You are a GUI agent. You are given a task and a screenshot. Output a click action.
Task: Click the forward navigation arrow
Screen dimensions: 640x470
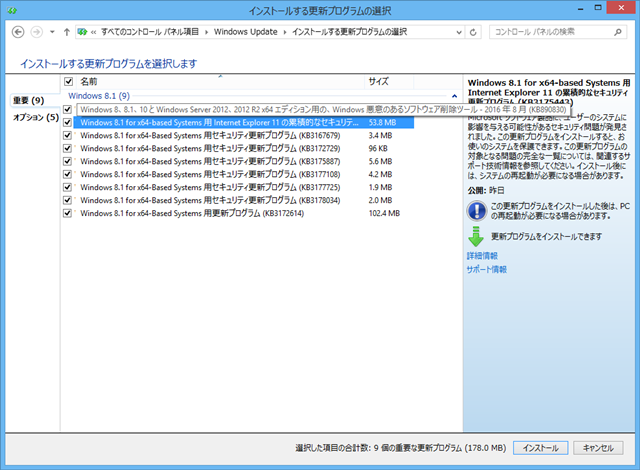point(37,32)
